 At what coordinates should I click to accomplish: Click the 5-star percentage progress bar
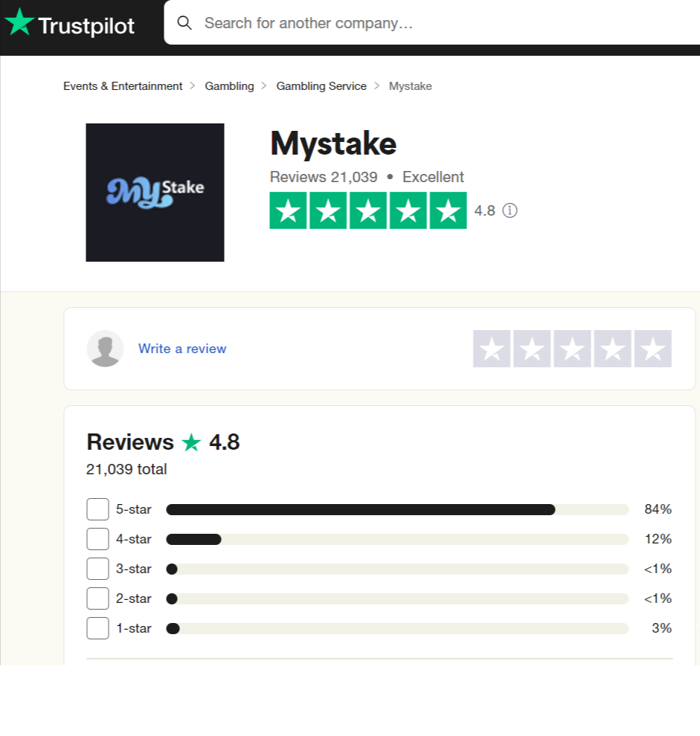397,509
